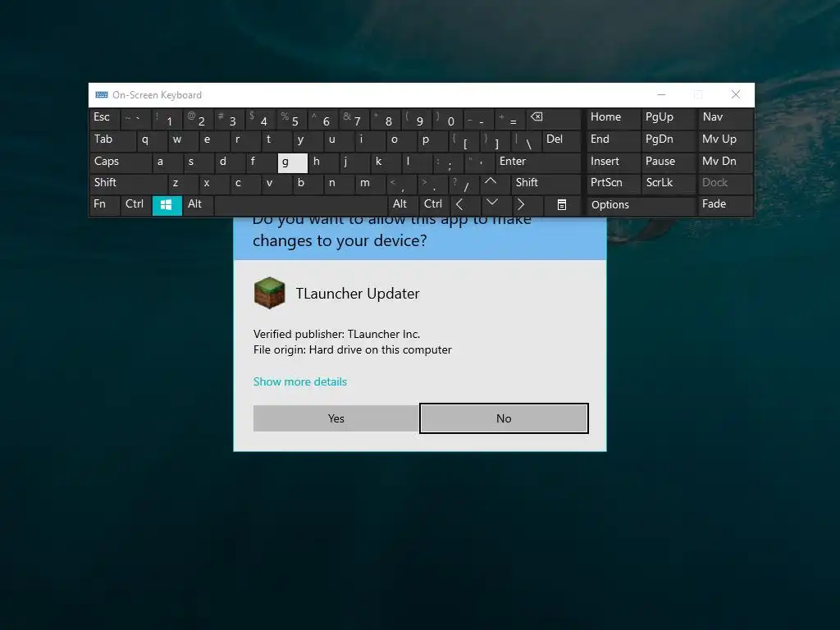Tap the Pause key
This screenshot has height=630, width=840.
(x=669, y=162)
